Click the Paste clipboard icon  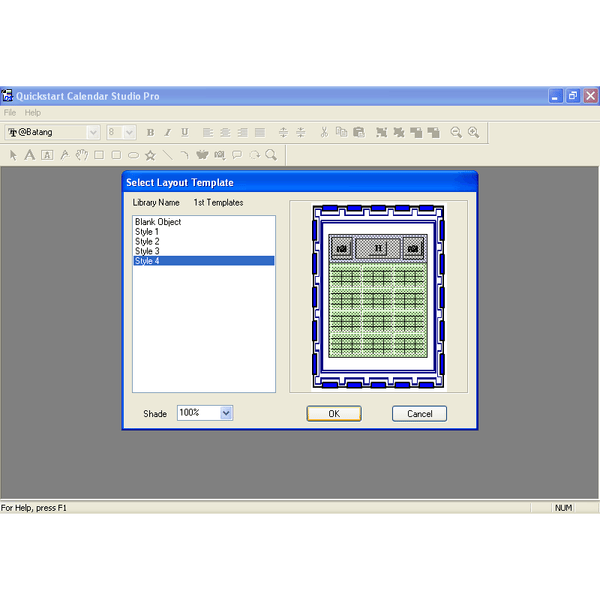pyautogui.click(x=359, y=132)
